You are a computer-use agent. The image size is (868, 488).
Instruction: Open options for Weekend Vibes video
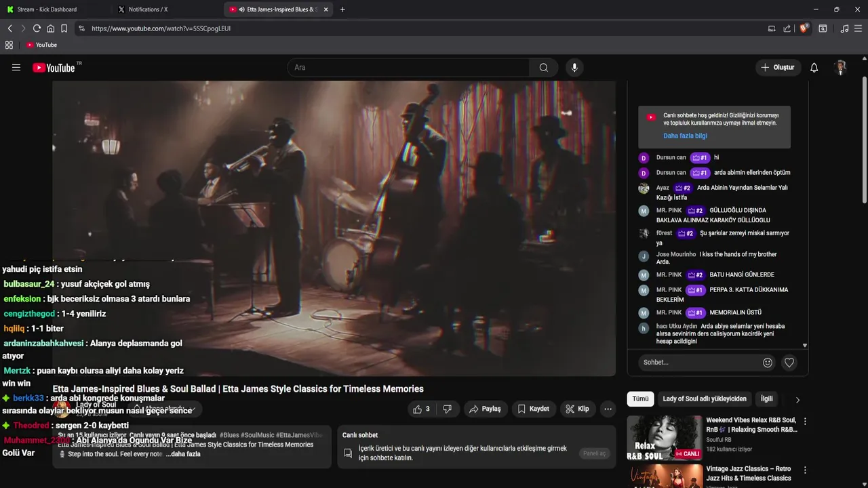(805, 422)
